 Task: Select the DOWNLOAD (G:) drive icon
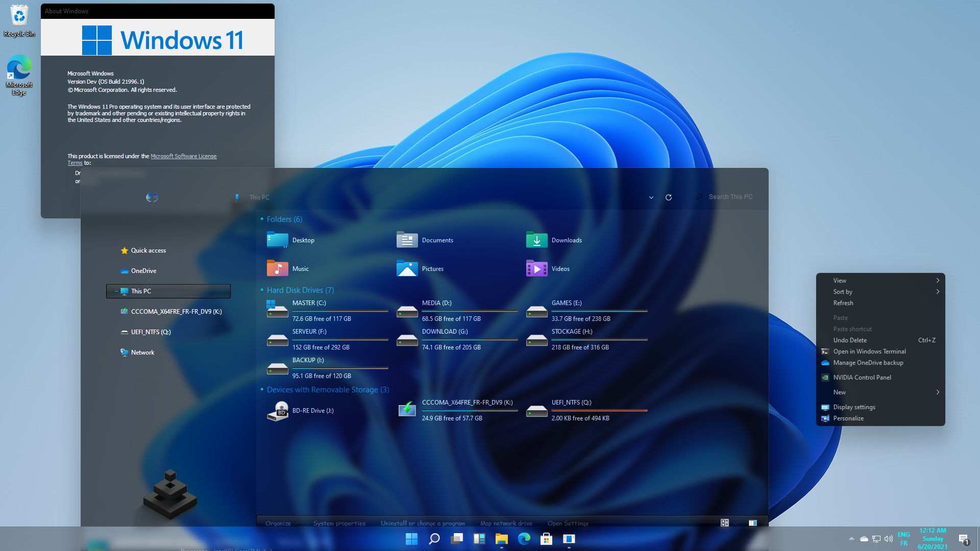click(x=407, y=340)
